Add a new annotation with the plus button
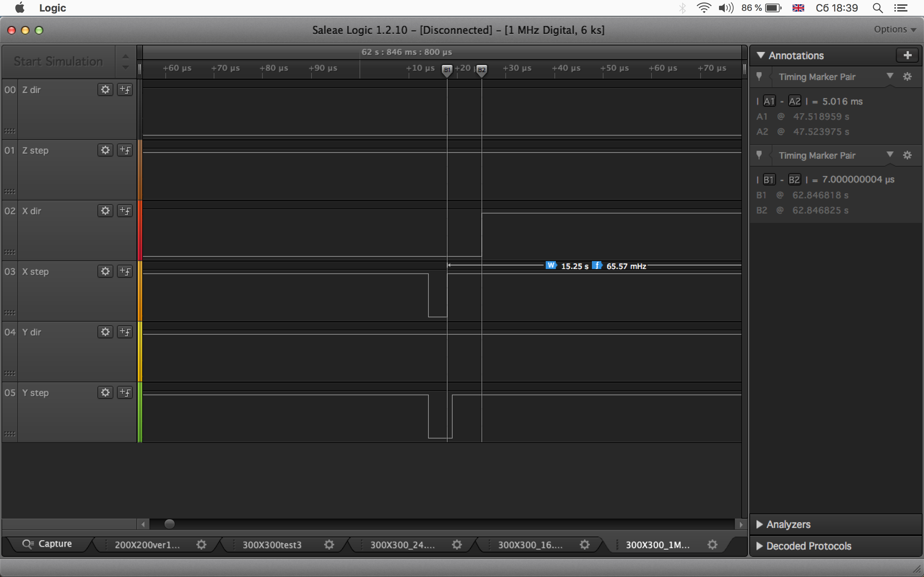The image size is (924, 577). point(907,55)
